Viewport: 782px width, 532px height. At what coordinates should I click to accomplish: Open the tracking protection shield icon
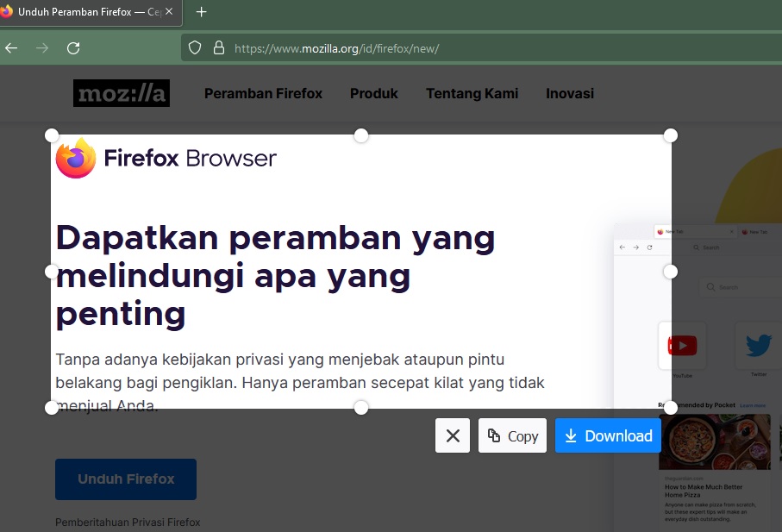click(195, 48)
